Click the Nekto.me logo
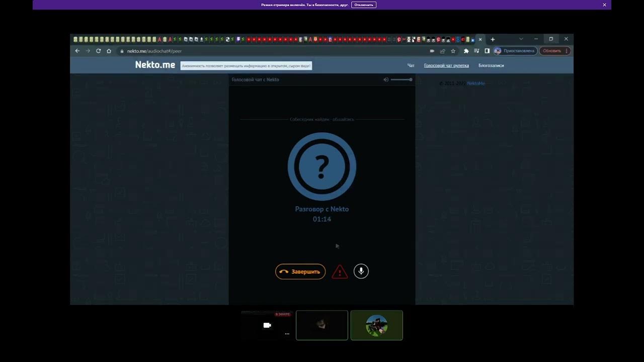Image resolution: width=644 pixels, height=362 pixels. tap(155, 65)
